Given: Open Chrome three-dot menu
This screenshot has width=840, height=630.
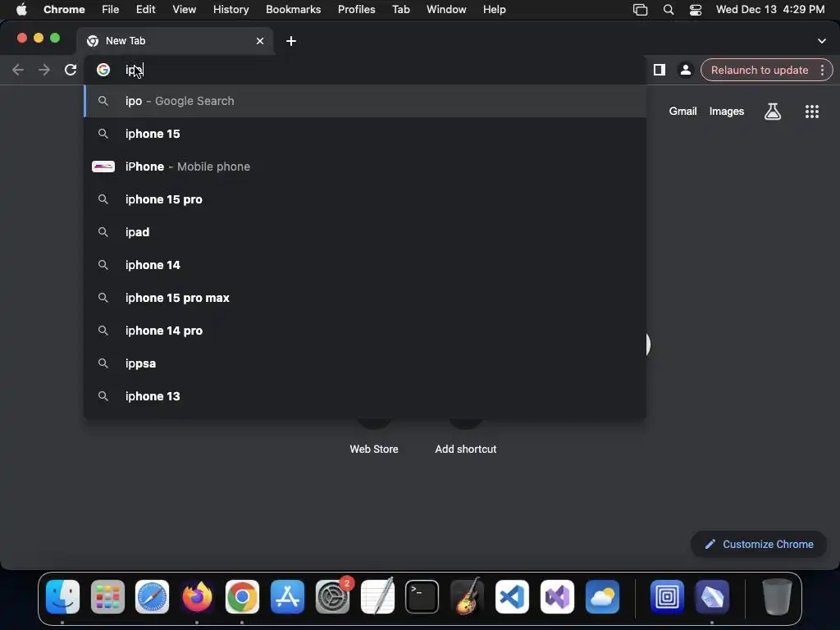Looking at the screenshot, I should (822, 71).
